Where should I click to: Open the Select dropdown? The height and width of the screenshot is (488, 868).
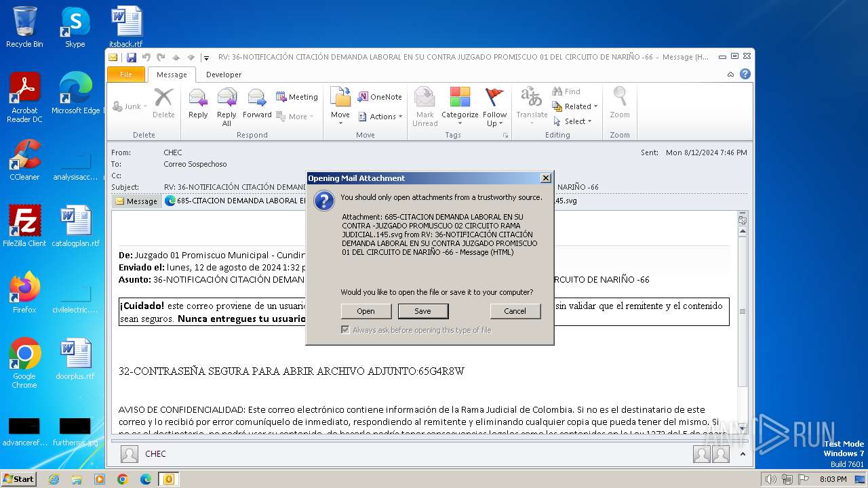[573, 121]
